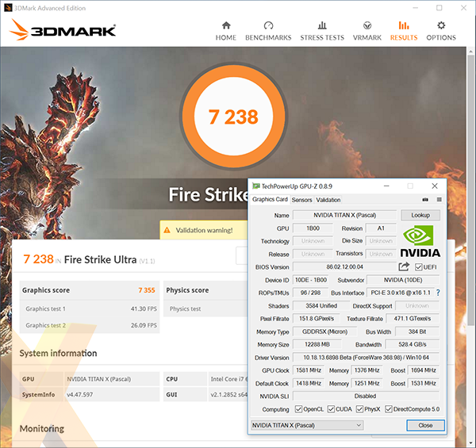This screenshot has width=476, height=448.
Task: Open the VRMark section icon
Action: coord(367,25)
